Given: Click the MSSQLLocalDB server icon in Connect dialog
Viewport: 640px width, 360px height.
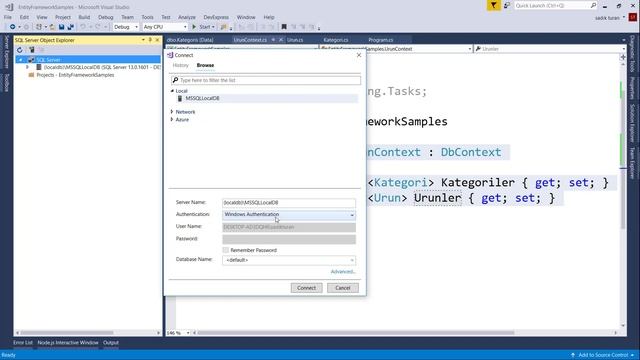Looking at the screenshot, I should (180, 98).
